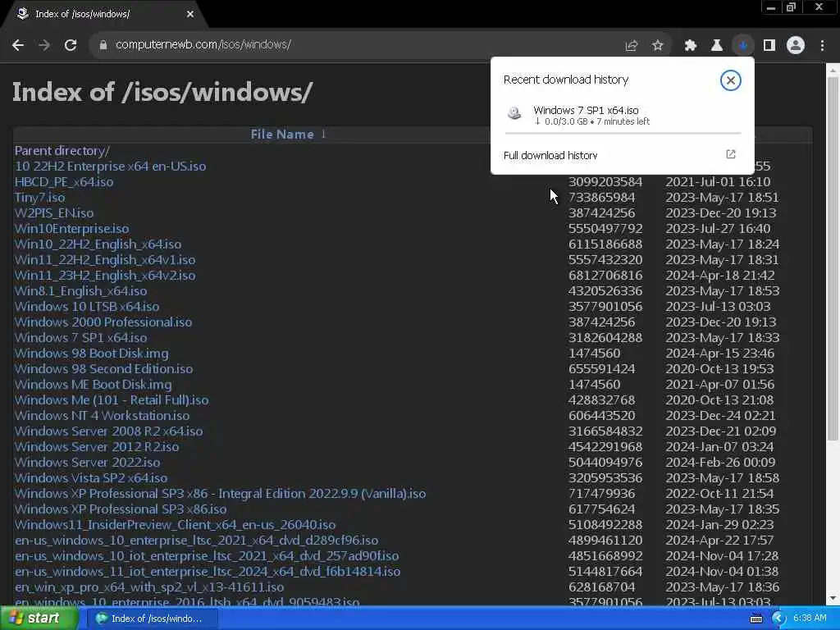The image size is (840, 630).
Task: Click the date 2024-Apr-18 21:42
Action: point(720,276)
